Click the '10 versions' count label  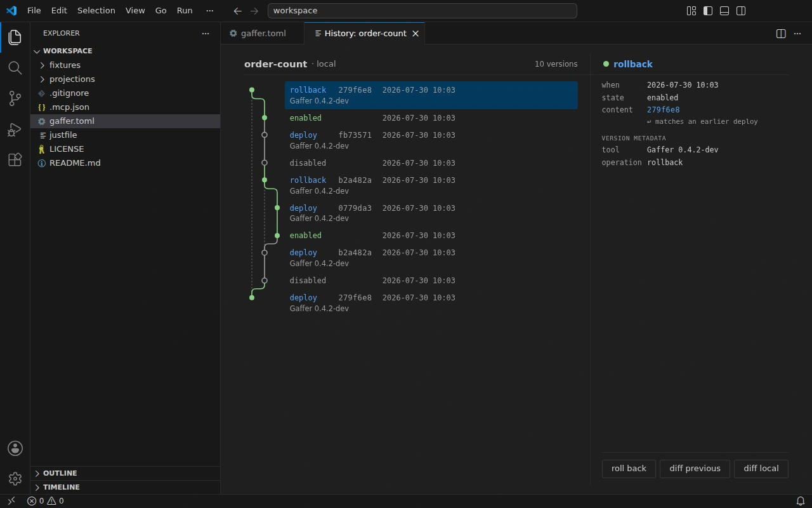coord(556,64)
